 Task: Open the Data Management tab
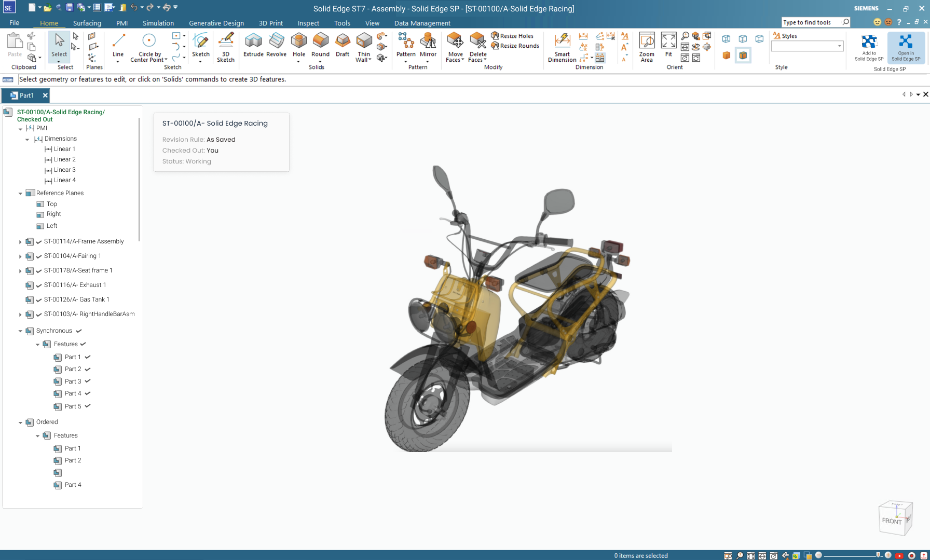pyautogui.click(x=422, y=23)
